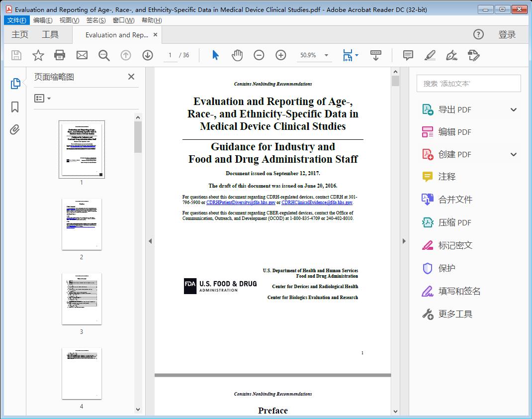Go to the next page arrow
Screen dimensions: 532x419
click(148, 55)
